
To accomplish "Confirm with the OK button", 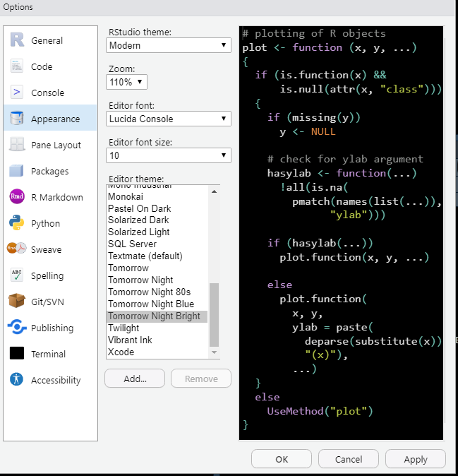I will coord(282,458).
